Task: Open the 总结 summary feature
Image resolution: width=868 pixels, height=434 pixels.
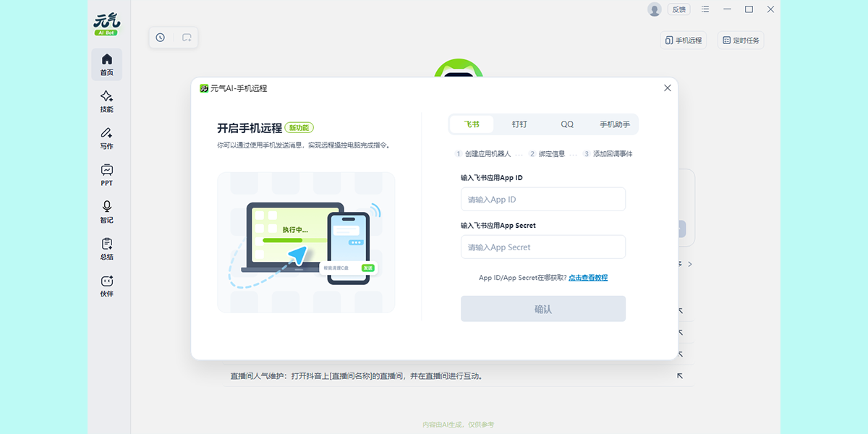Action: (x=106, y=249)
